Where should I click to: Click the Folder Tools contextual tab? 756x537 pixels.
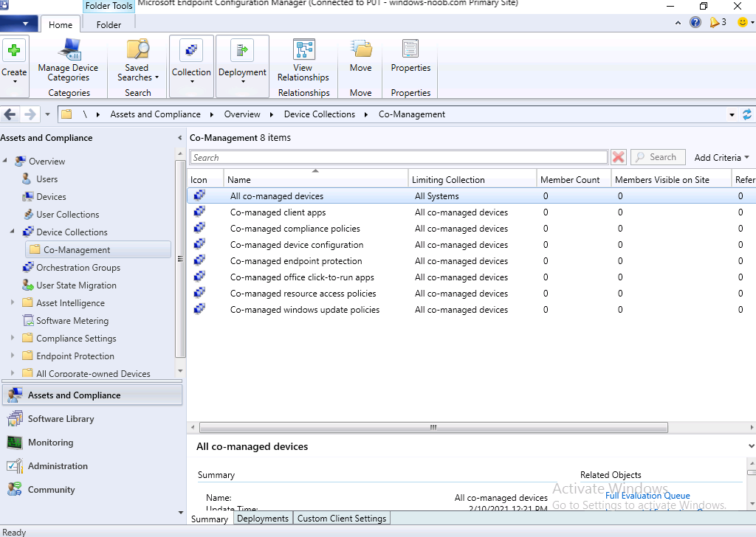[x=109, y=6]
